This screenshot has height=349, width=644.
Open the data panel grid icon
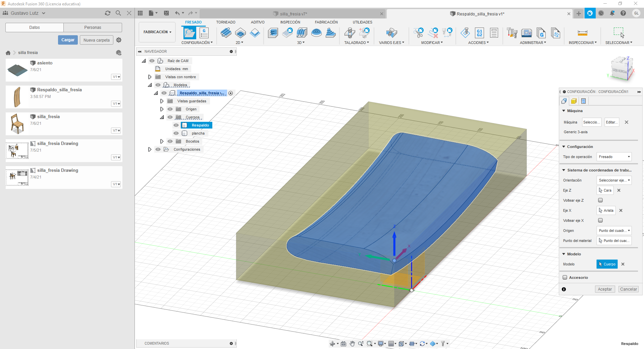(x=140, y=13)
